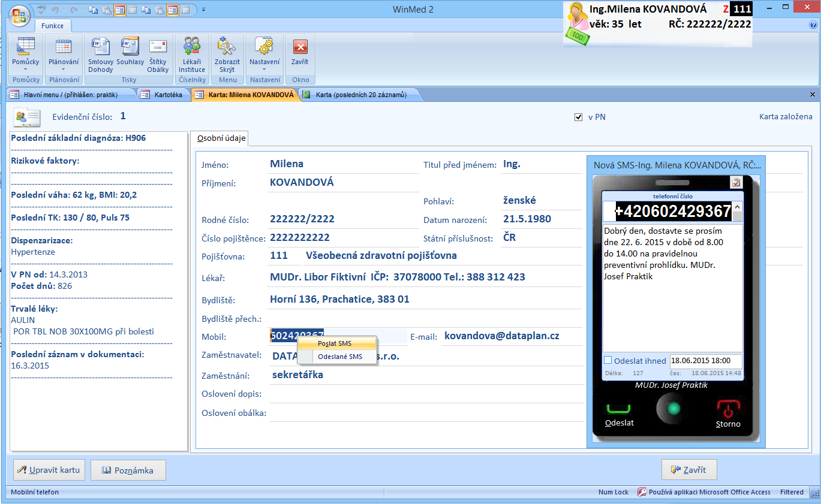This screenshot has height=504, width=821.
Task: Click the Jméno value Milena
Action: coord(287,164)
